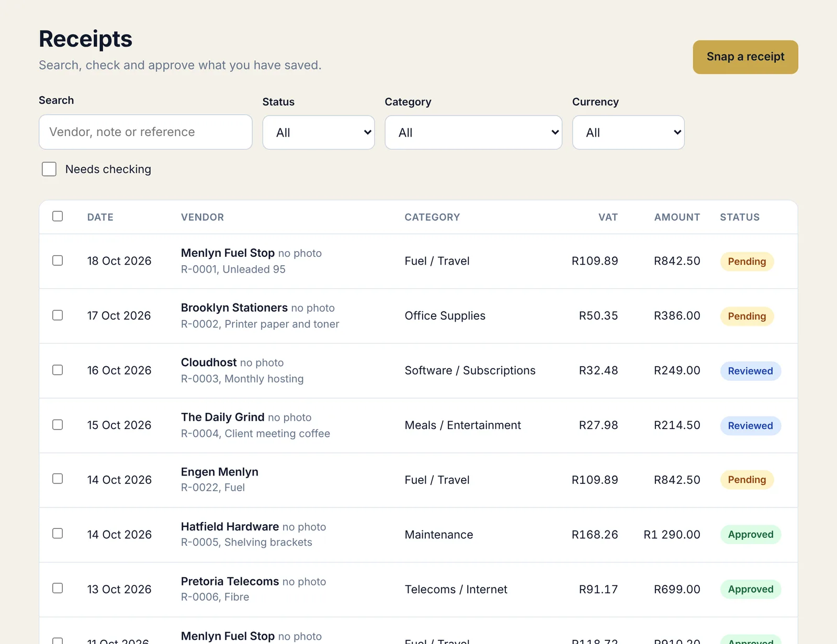Select the Cloudhost row checkbox
The width and height of the screenshot is (837, 644).
pyautogui.click(x=58, y=370)
